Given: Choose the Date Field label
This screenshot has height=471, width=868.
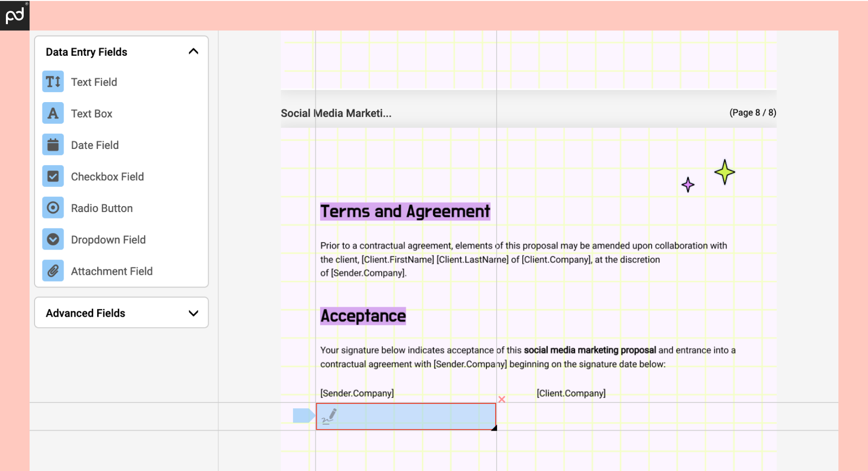Looking at the screenshot, I should pyautogui.click(x=95, y=145).
